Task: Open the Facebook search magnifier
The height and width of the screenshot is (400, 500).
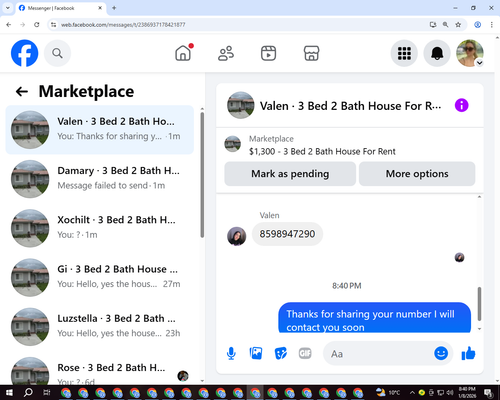Action: coord(57,53)
